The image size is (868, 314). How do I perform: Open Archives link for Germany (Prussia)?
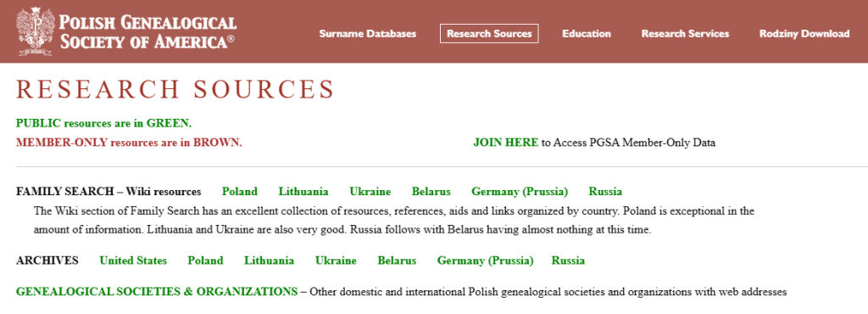point(486,261)
